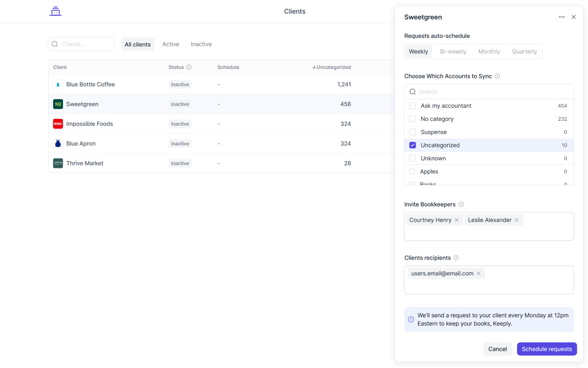Open the Blue Apron client row
The image size is (588, 368).
(x=221, y=143)
